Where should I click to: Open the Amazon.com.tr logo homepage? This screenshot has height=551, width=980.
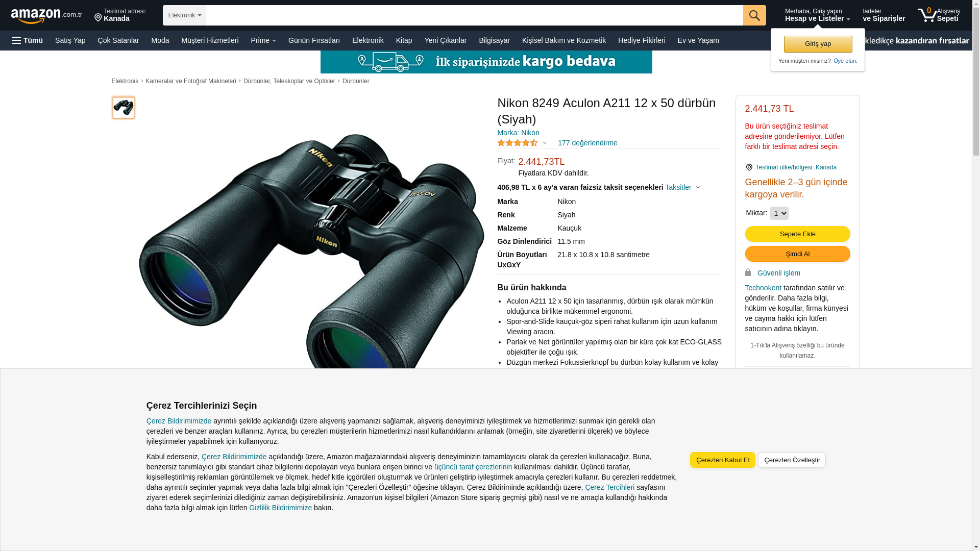(x=46, y=16)
